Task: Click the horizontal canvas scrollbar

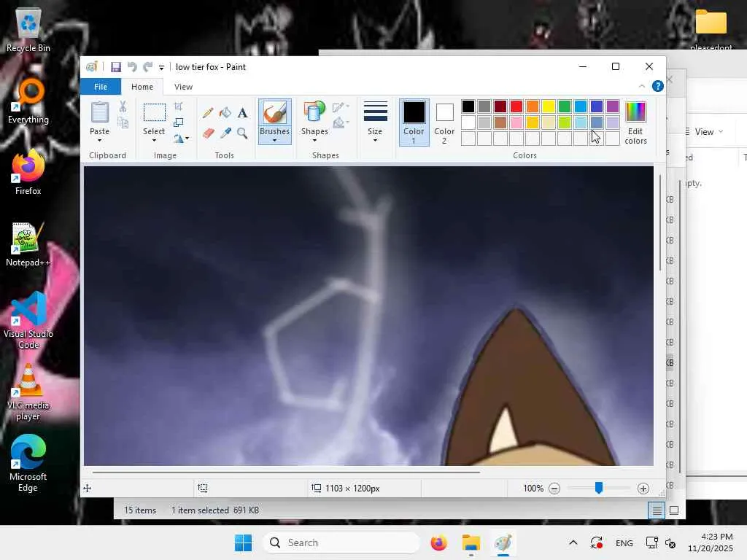Action: 286,472
